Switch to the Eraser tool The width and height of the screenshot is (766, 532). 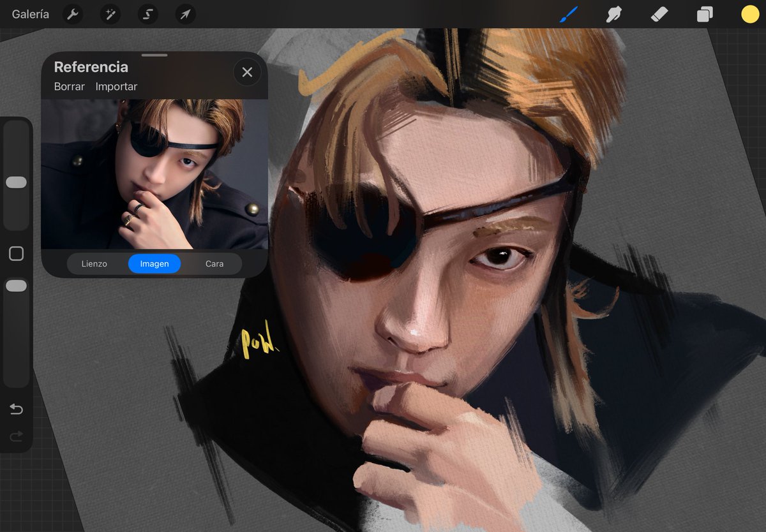[659, 14]
